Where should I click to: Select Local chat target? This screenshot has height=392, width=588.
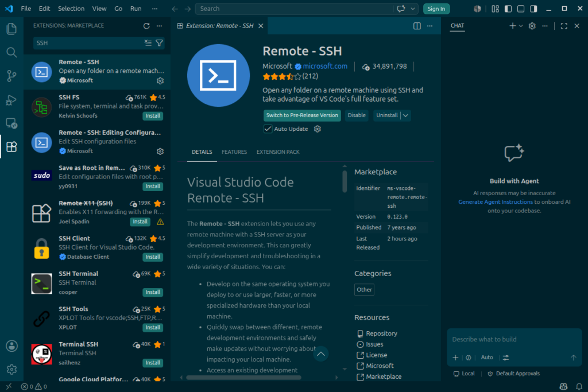(464, 374)
